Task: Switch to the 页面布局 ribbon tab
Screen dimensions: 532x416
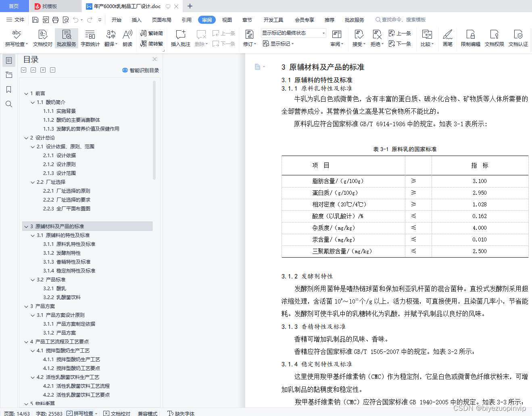Action: tap(162, 20)
